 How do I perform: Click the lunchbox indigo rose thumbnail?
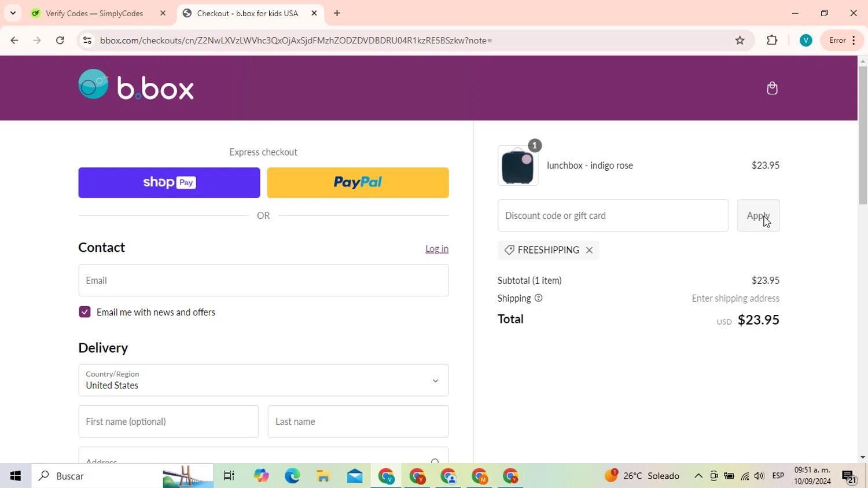(518, 166)
